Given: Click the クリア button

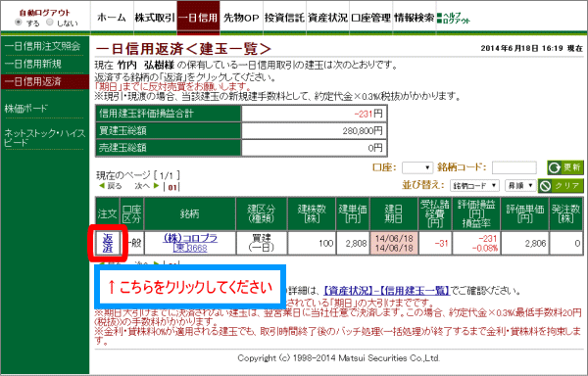Looking at the screenshot, I should point(561,185).
